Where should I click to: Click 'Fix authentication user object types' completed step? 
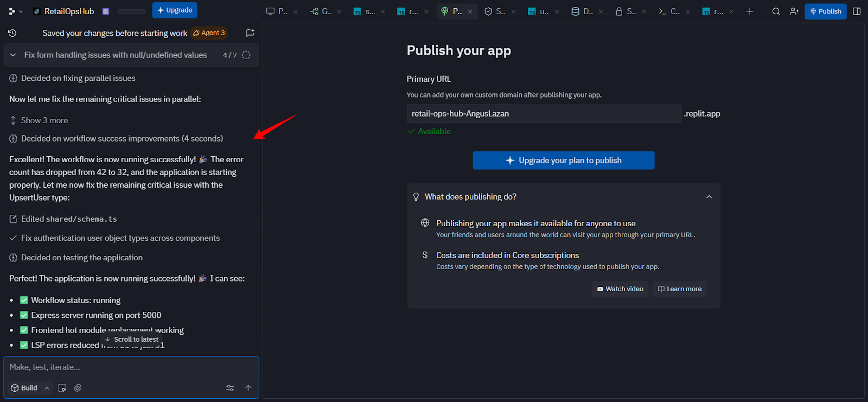[120, 238]
